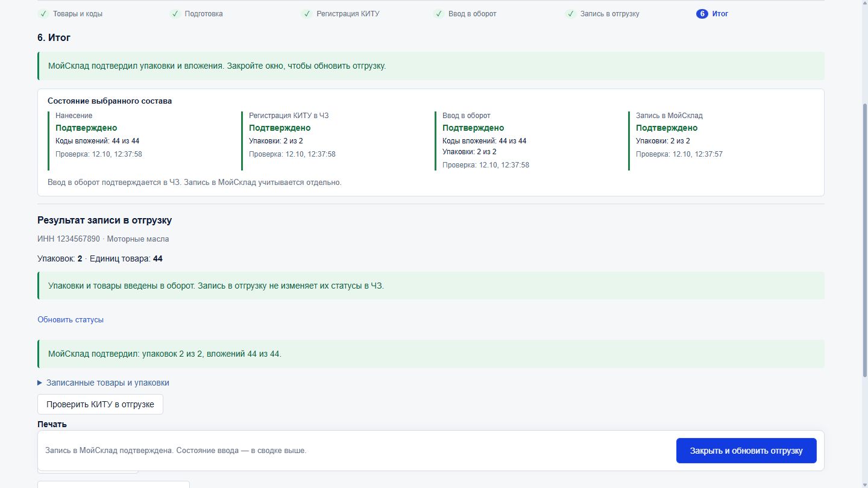Go to the Подготовка step
The image size is (868, 488).
204,14
